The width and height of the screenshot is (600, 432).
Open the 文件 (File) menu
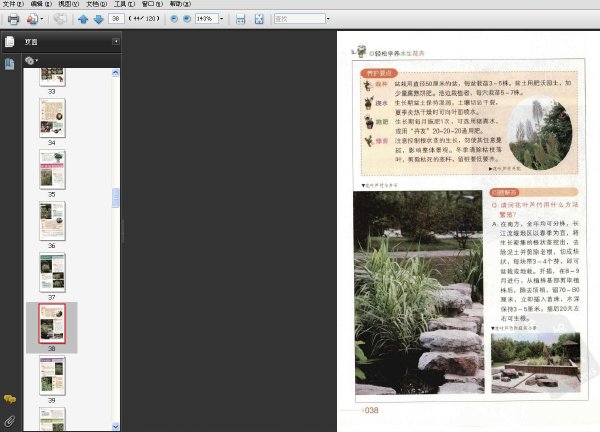pos(13,4)
